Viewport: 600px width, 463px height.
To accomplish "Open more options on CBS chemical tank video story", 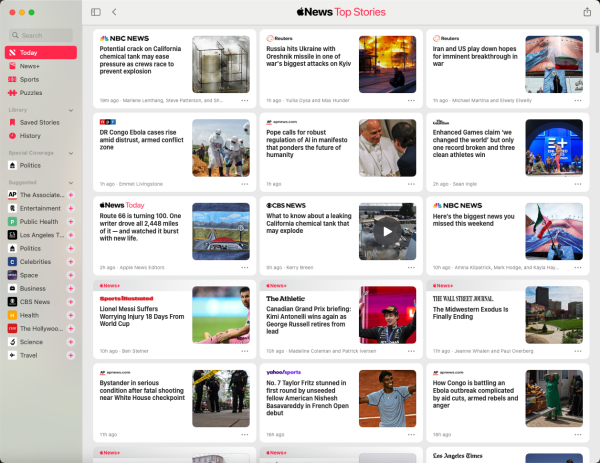I will (411, 267).
